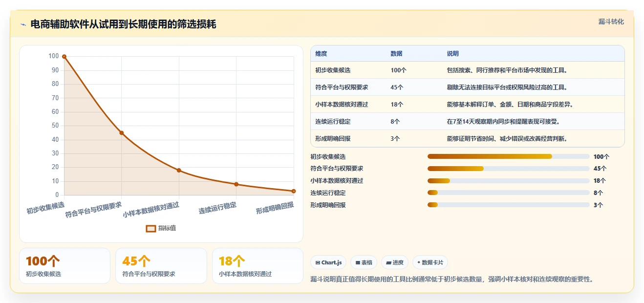Click the 数据 column header
This screenshot has height=303, width=644.
396,53
